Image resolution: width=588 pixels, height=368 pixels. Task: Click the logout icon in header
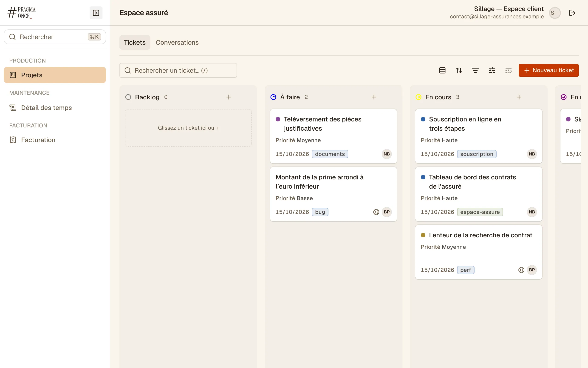(x=572, y=13)
